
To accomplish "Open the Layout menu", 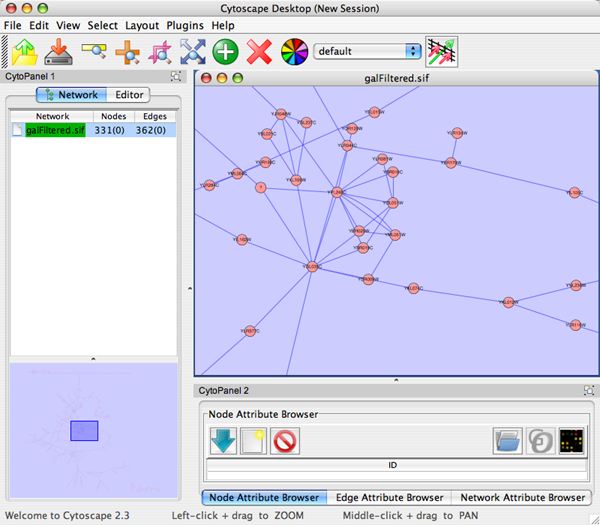I will [x=142, y=25].
